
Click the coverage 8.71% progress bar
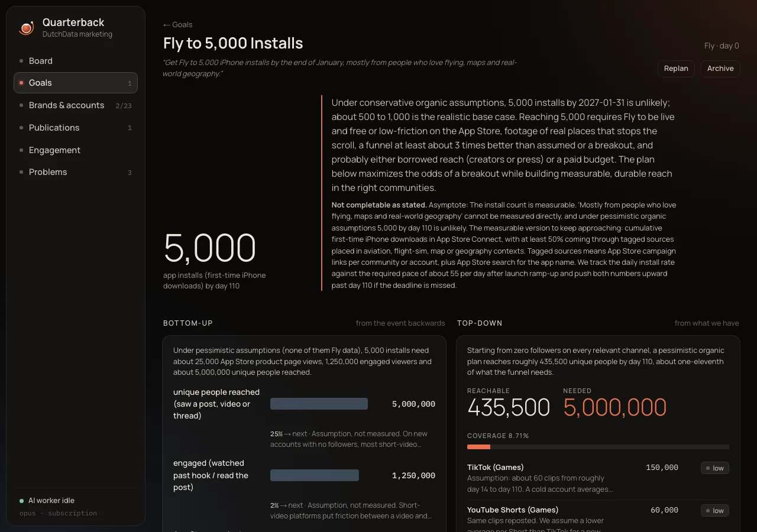(598, 447)
